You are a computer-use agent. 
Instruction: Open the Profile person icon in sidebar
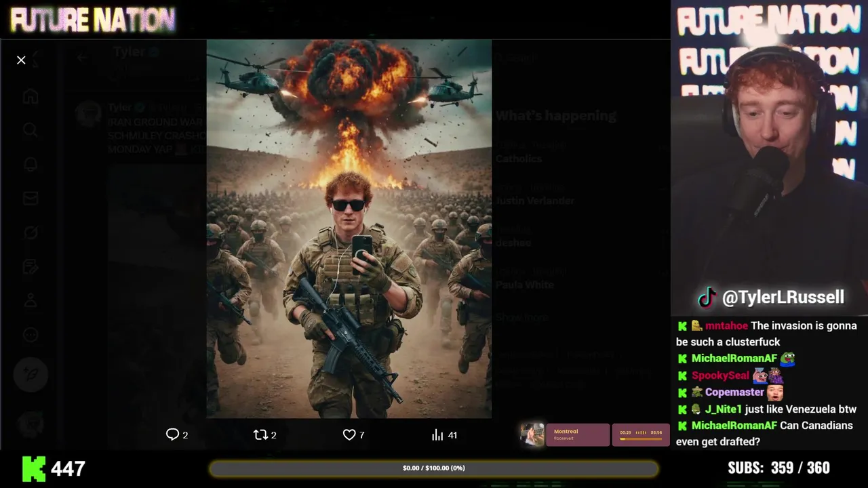(31, 300)
